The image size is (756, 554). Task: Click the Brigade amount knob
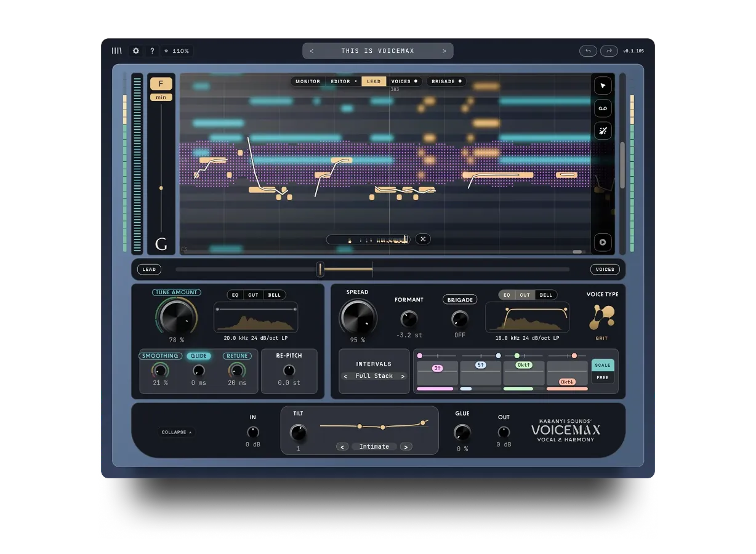pyautogui.click(x=460, y=318)
